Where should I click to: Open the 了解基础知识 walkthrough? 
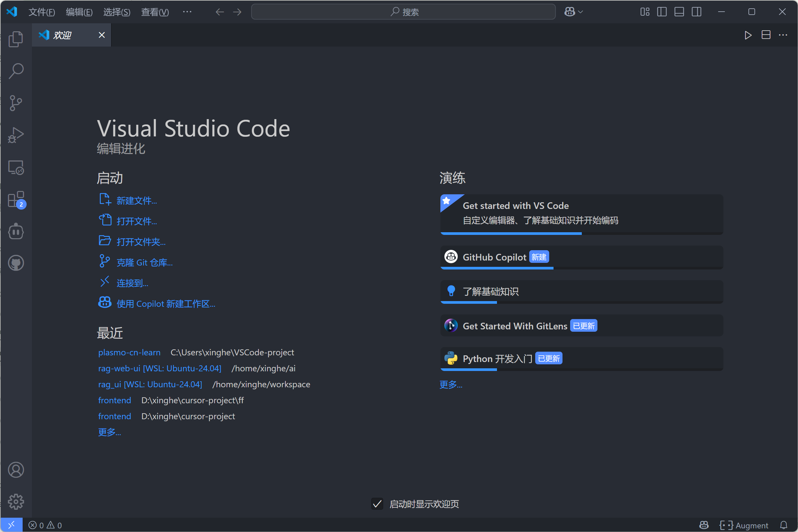[x=582, y=292]
